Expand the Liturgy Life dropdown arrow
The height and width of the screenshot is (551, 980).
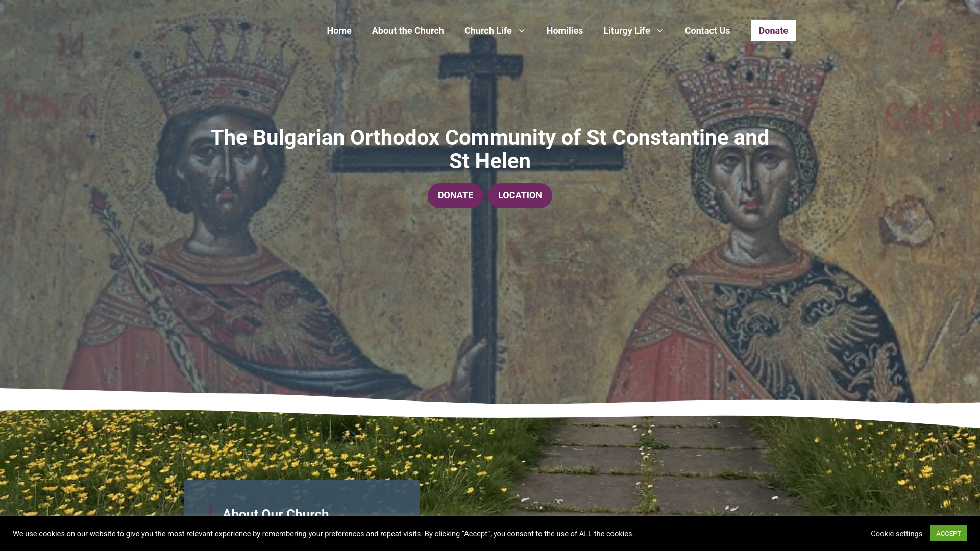point(659,31)
